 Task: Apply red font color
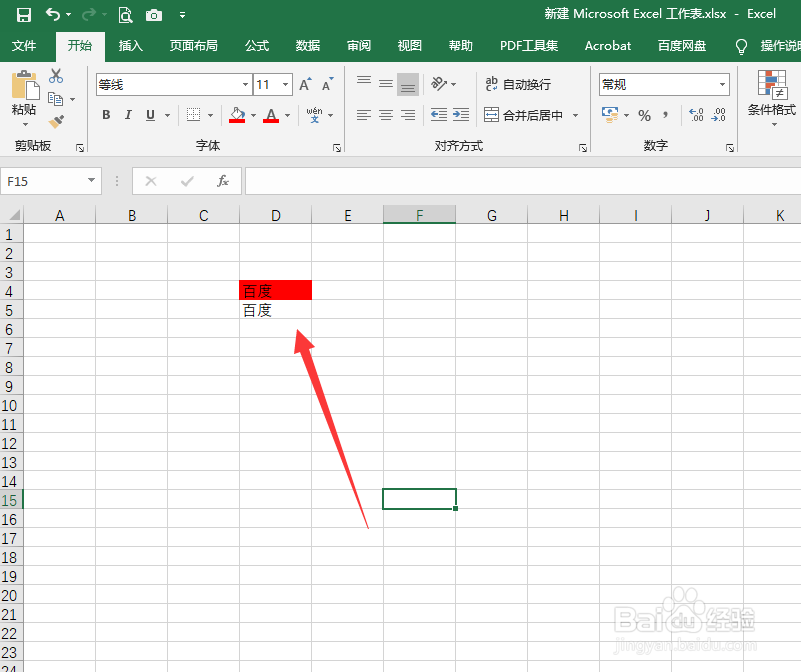pos(271,115)
